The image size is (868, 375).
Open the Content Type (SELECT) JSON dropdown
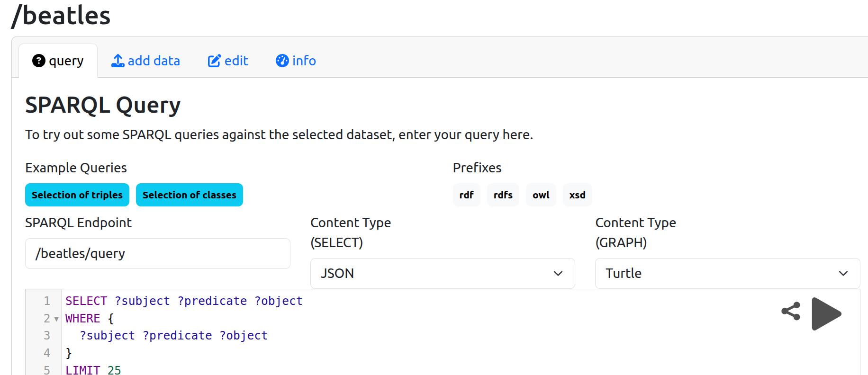tap(442, 273)
